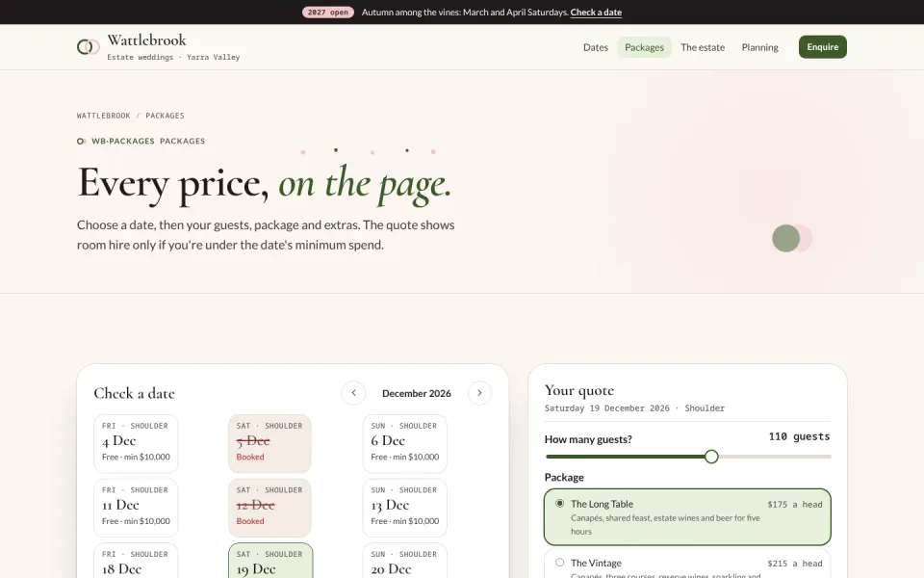Open the Planning nav item
924x578 pixels.
(759, 47)
